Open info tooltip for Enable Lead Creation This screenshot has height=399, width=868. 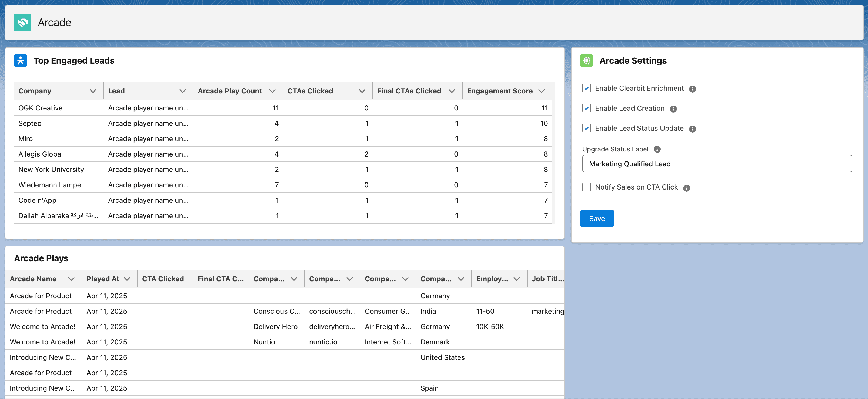(673, 109)
